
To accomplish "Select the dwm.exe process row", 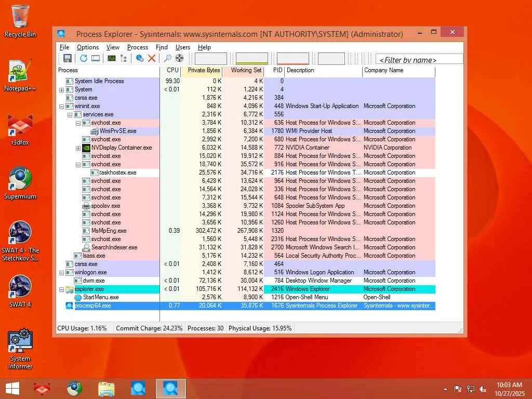I will (x=246, y=281).
